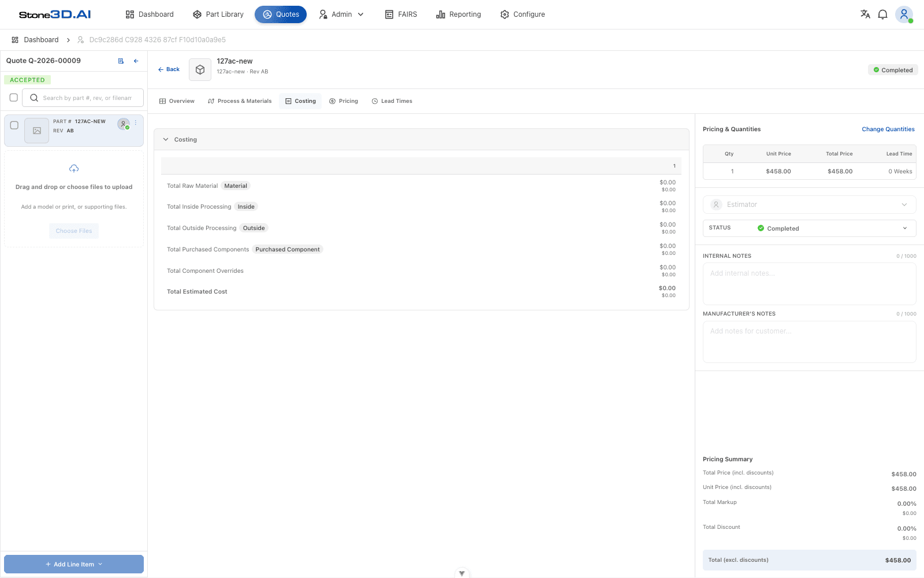The image size is (924, 578).
Task: Open the notifications bell
Action: tap(882, 14)
